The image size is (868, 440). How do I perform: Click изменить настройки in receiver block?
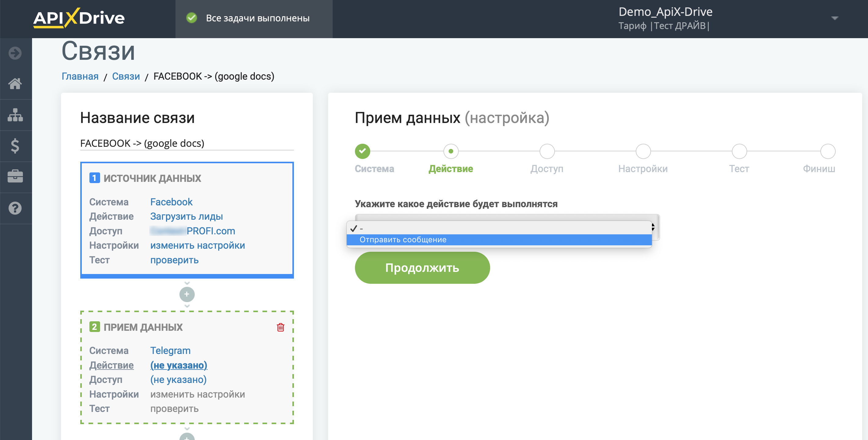tap(197, 394)
